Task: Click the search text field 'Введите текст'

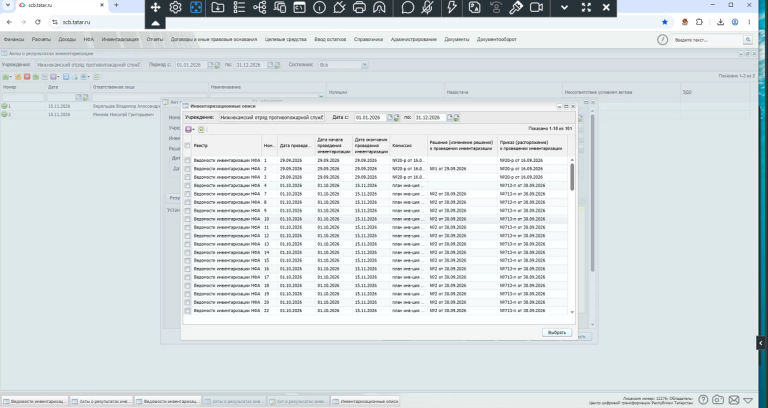Action: pyautogui.click(x=707, y=40)
